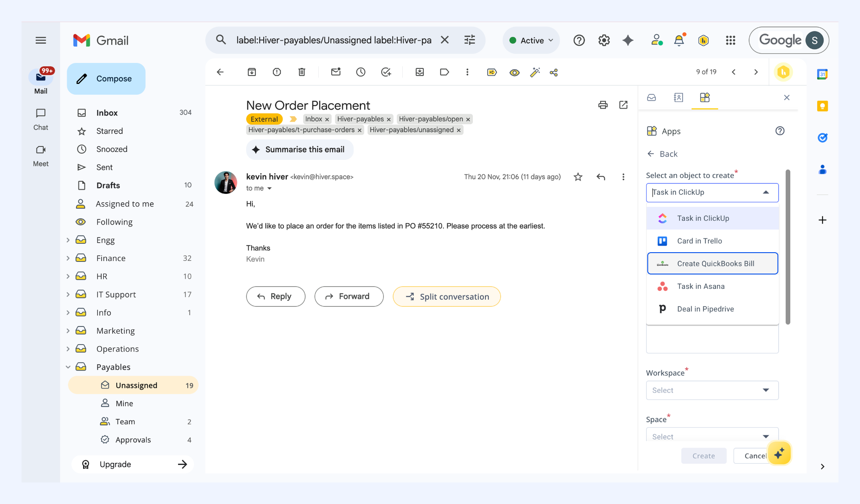Click the Upgrade button in sidebar

point(133,465)
